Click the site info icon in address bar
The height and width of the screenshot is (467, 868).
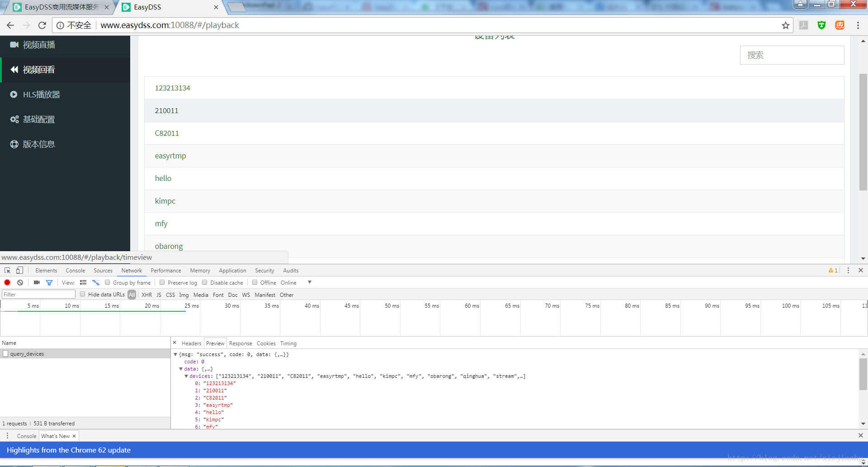point(60,25)
